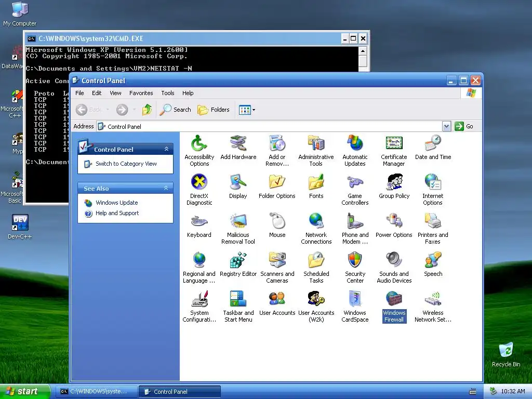Click the CMD window scroll up arrow
The width and height of the screenshot is (532, 399).
click(363, 51)
